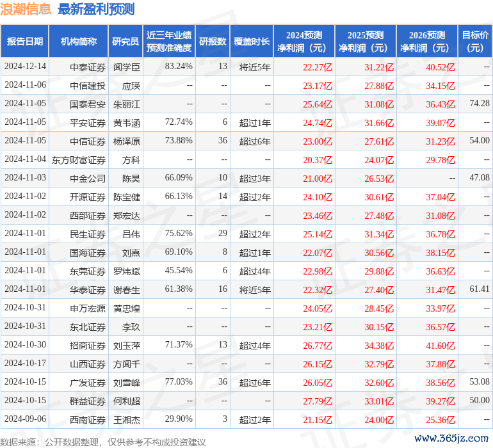The height and width of the screenshot is (448, 493).
Task: Click accuracy value 83.24%
Action: click(x=179, y=67)
